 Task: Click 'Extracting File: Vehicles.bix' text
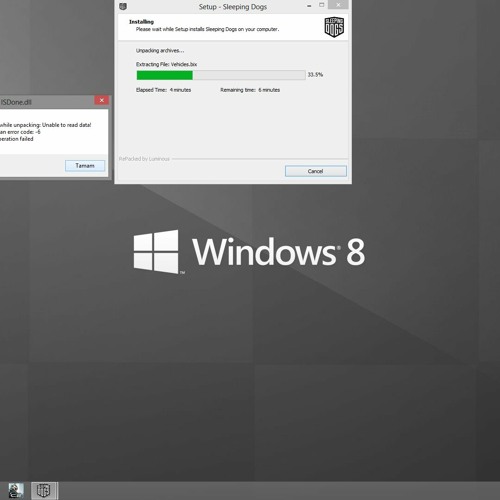pos(166,64)
